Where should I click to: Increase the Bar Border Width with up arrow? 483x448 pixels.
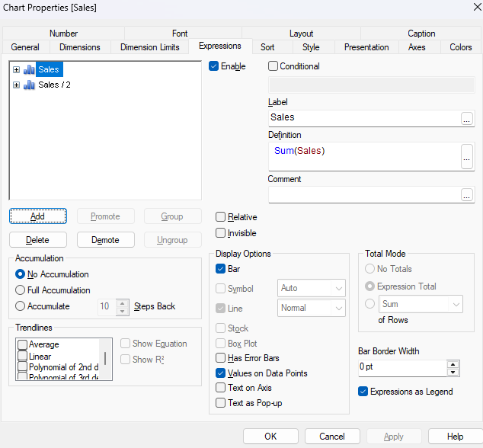pos(453,364)
